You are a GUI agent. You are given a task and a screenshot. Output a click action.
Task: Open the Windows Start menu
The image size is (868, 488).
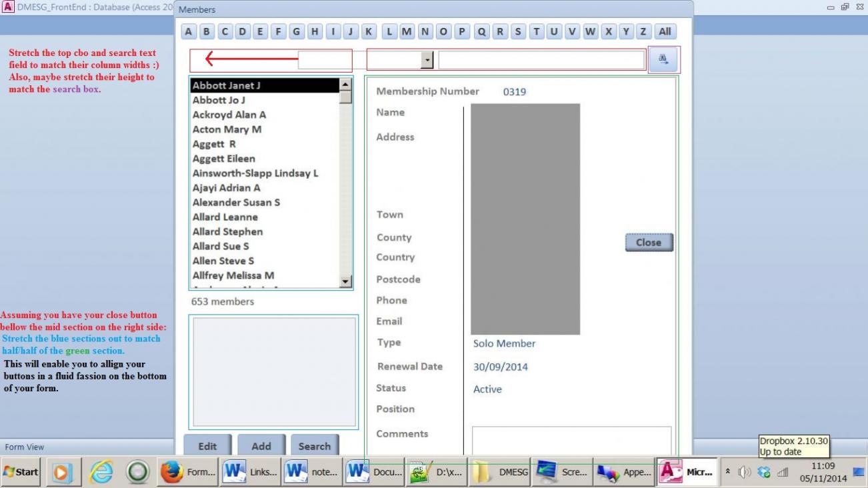pyautogui.click(x=21, y=472)
